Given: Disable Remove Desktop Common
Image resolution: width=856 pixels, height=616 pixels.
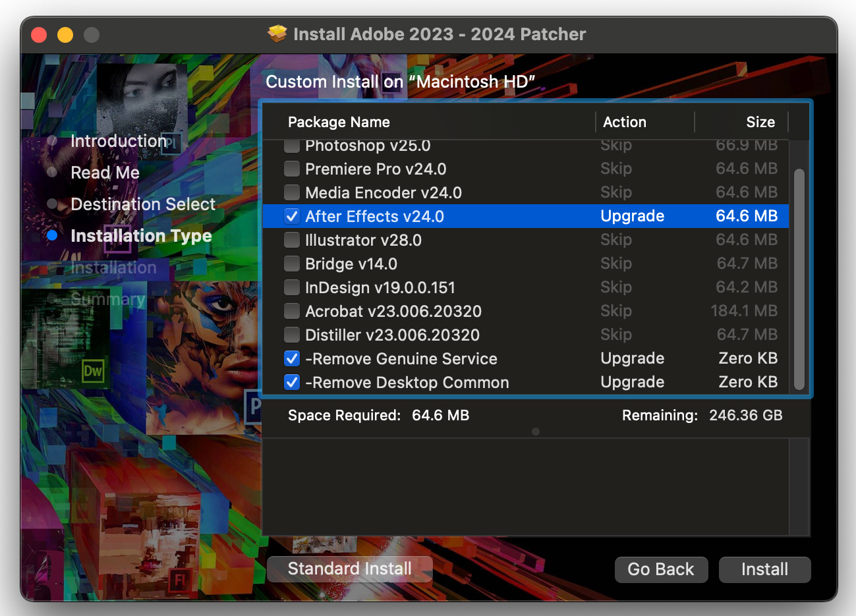Looking at the screenshot, I should click(291, 382).
